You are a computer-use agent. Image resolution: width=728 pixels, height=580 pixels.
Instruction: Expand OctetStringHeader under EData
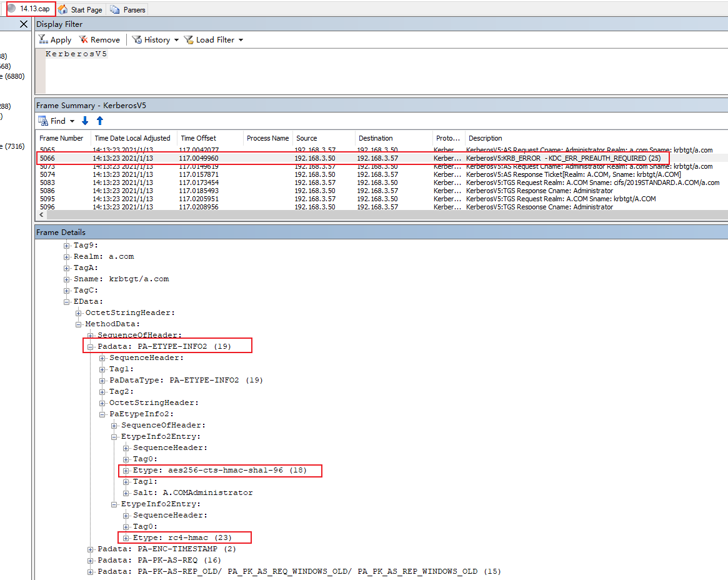(79, 313)
